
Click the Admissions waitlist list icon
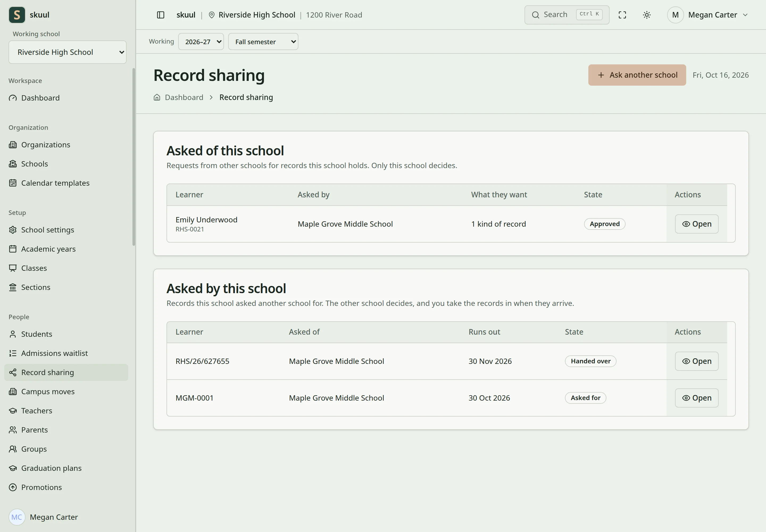13,353
